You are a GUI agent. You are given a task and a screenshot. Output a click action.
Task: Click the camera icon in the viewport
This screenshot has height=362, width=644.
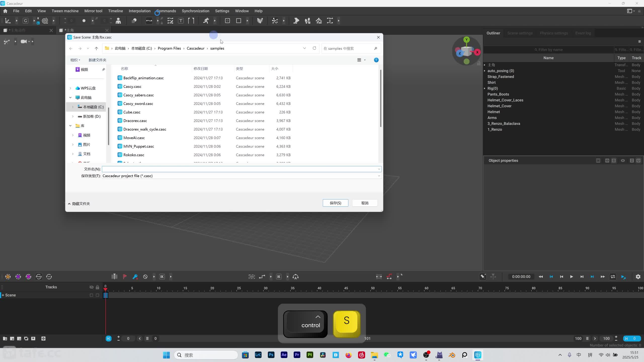coord(24,41)
